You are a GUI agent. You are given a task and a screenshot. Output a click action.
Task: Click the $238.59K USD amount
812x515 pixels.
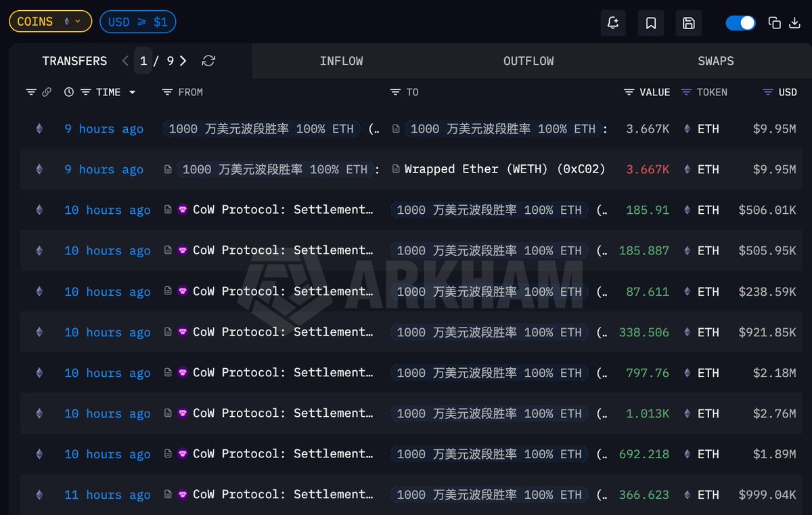pos(767,292)
